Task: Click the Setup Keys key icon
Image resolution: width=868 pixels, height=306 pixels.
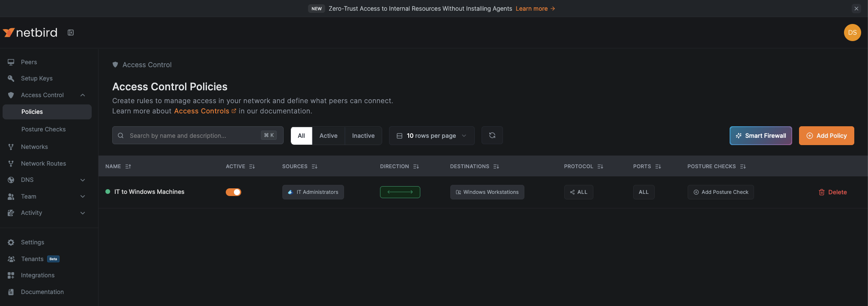Action: [x=11, y=78]
